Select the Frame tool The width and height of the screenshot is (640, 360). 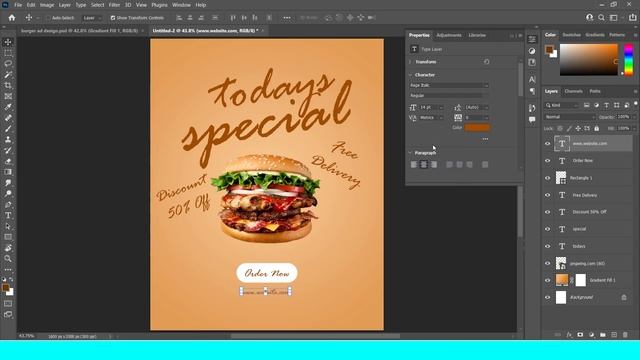coord(8,96)
